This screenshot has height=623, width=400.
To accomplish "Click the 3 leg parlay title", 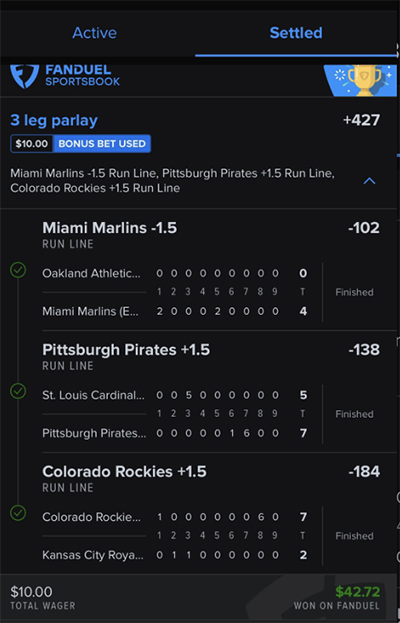I will tap(54, 120).
